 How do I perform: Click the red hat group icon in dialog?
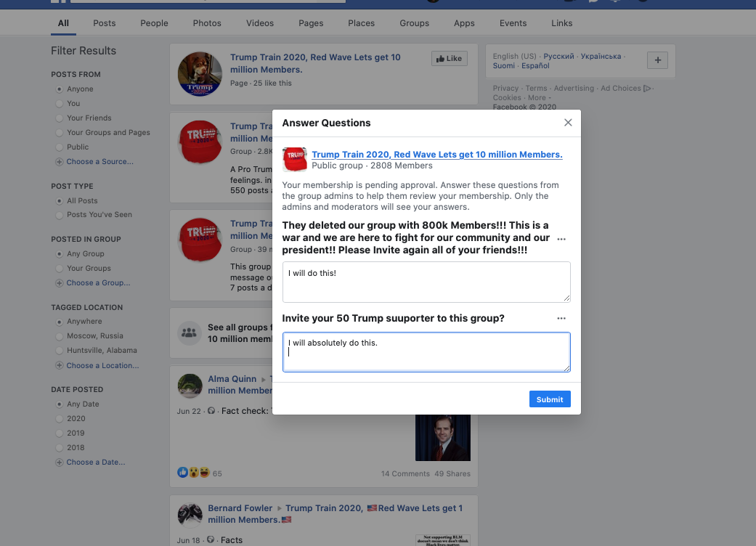click(x=294, y=159)
